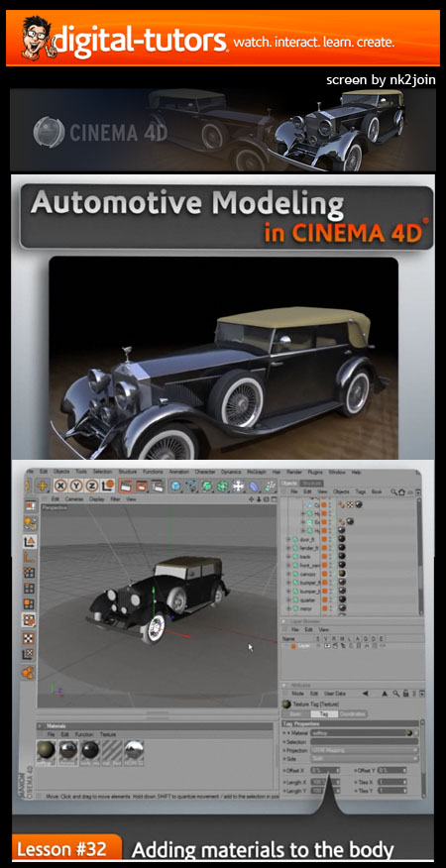Open the Texture menu in Materials panel
The height and width of the screenshot is (868, 446).
pyautogui.click(x=107, y=734)
